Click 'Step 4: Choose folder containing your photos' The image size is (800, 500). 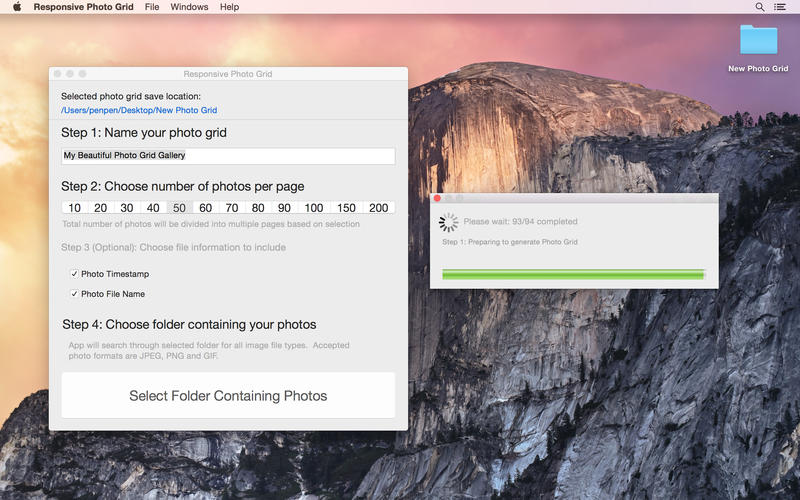point(189,324)
